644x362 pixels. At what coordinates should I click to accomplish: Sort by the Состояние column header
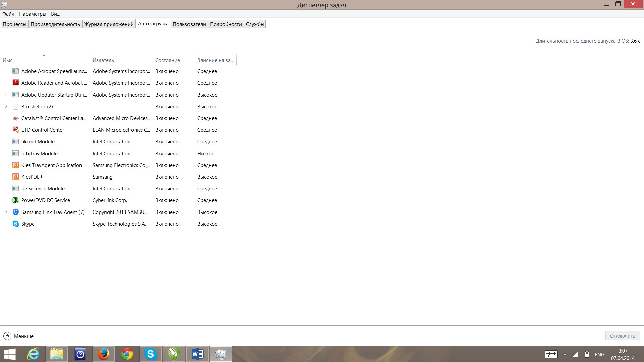[174, 60]
